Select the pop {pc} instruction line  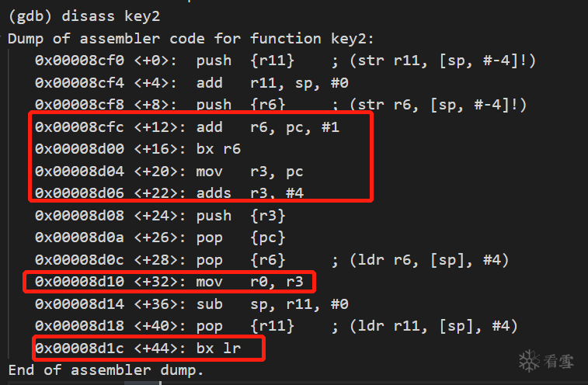pyautogui.click(x=160, y=238)
